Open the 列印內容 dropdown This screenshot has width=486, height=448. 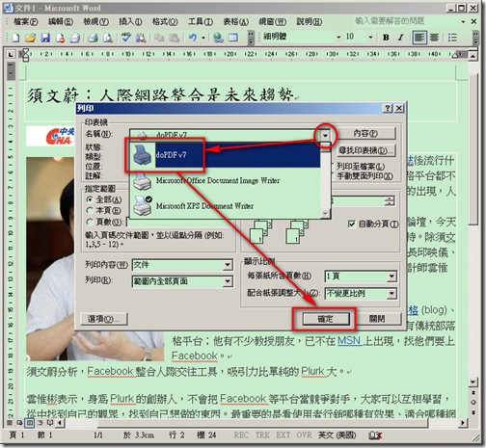(228, 265)
